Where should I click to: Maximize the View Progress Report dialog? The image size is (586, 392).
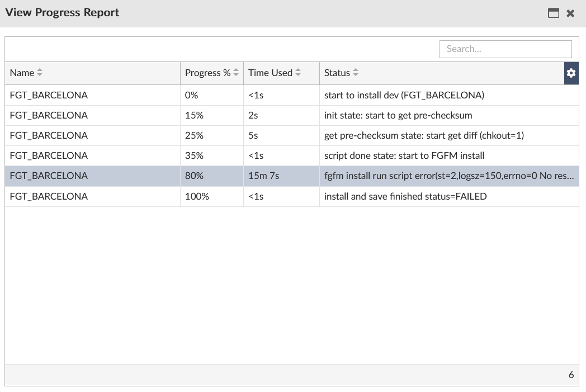click(554, 13)
